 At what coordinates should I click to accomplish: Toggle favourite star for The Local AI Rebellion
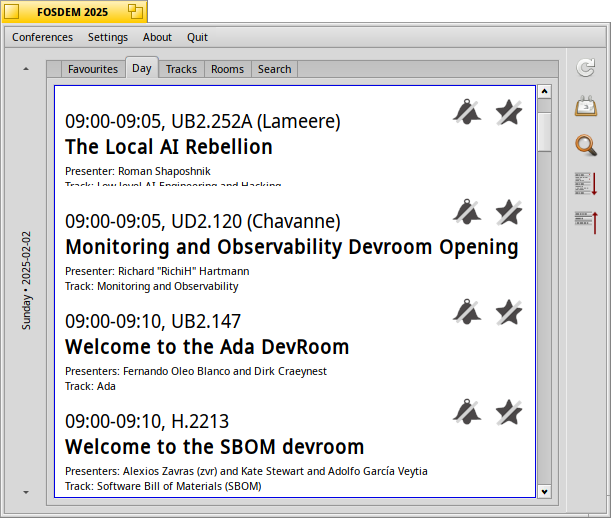(509, 112)
